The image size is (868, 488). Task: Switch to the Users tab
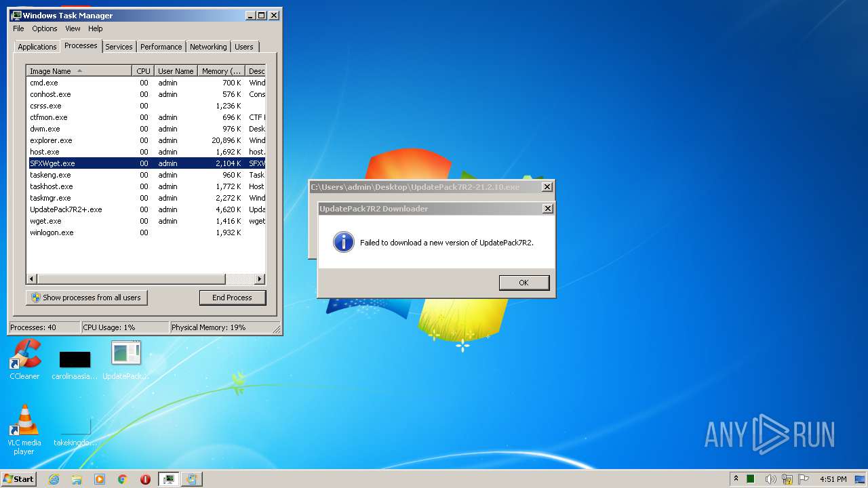click(244, 47)
